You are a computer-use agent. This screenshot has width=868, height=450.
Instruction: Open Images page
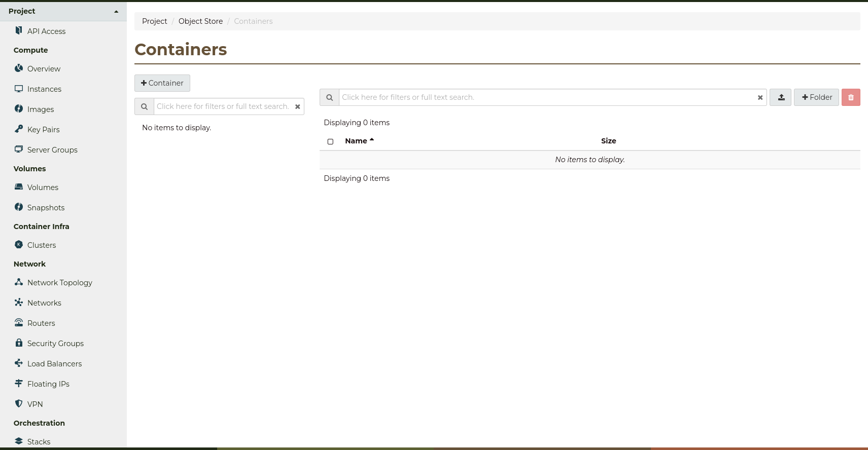(41, 109)
